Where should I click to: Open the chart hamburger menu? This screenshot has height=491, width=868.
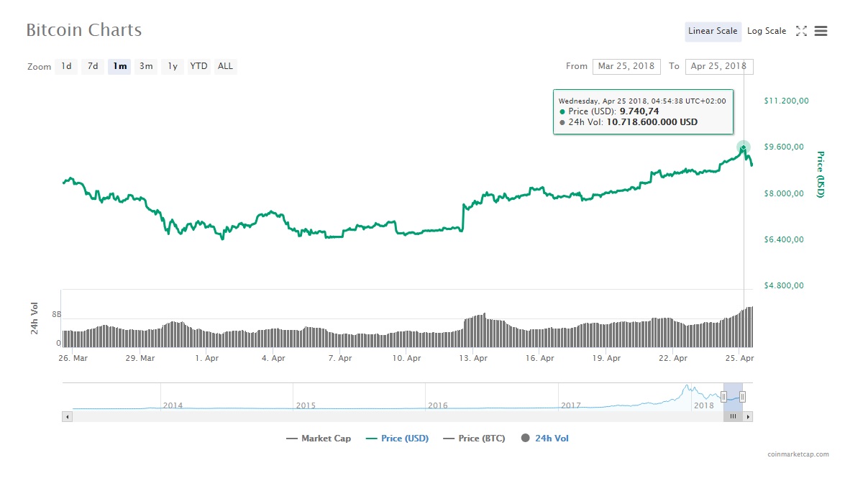(821, 31)
